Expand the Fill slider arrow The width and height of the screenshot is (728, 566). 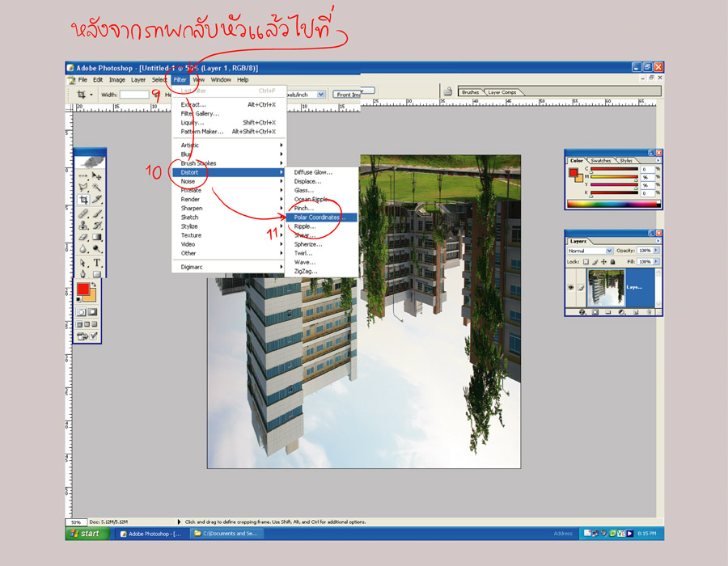[658, 262]
